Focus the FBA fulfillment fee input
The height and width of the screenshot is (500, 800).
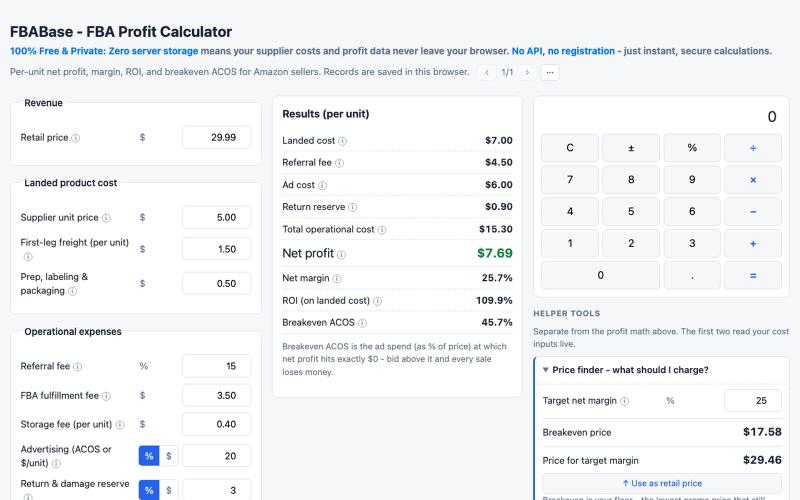point(216,395)
